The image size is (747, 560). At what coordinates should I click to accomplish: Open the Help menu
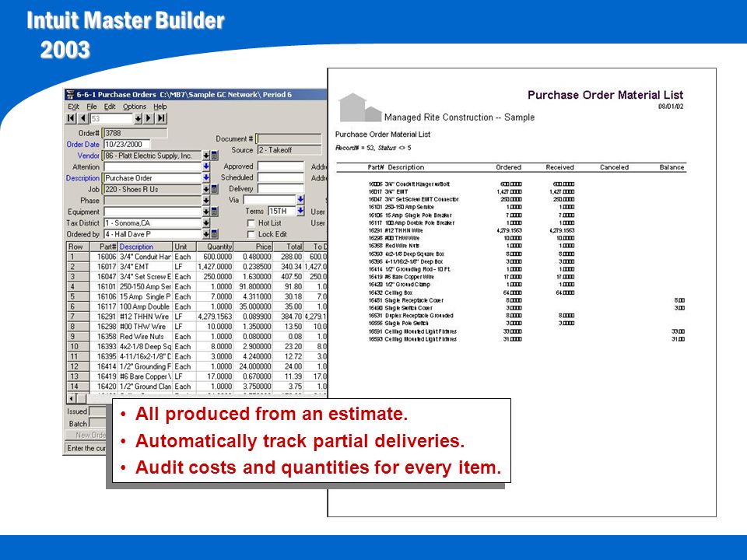coord(160,107)
